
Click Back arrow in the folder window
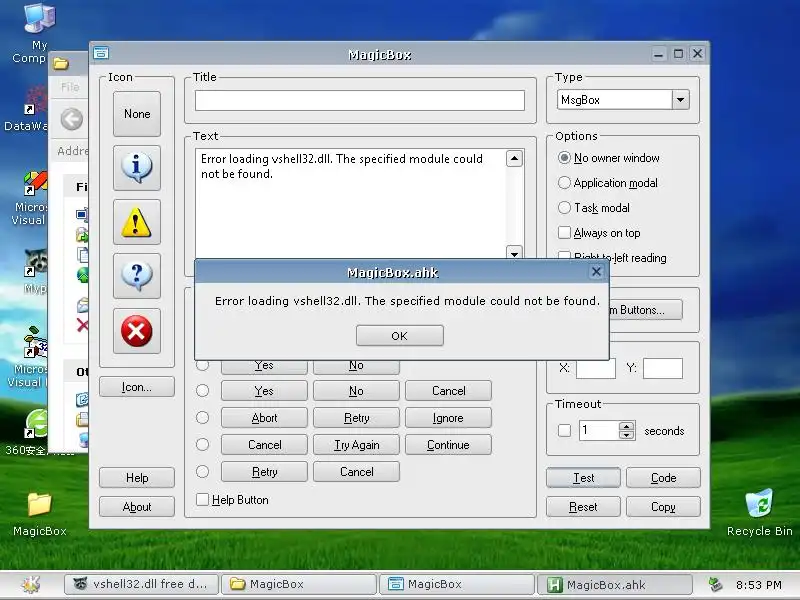pyautogui.click(x=71, y=119)
